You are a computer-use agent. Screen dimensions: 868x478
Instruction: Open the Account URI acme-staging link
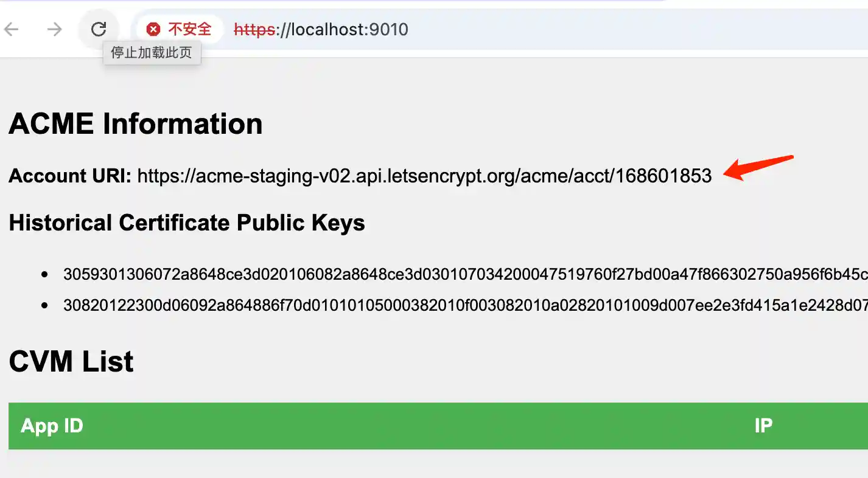click(x=424, y=176)
